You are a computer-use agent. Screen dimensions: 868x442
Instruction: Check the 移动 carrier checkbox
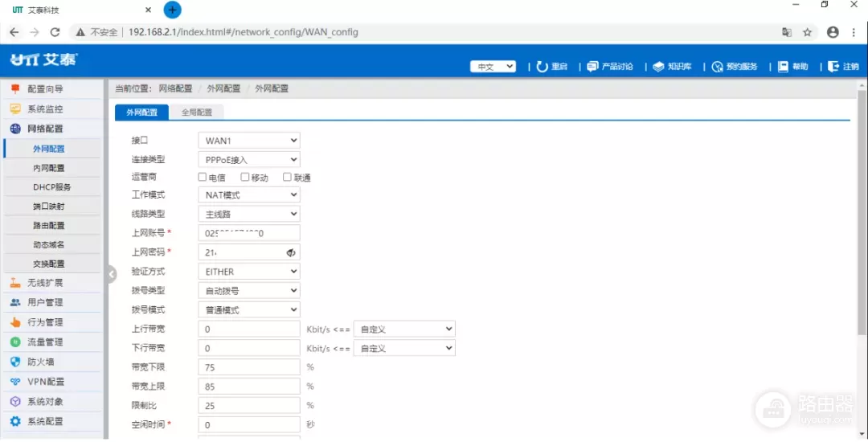click(x=245, y=178)
